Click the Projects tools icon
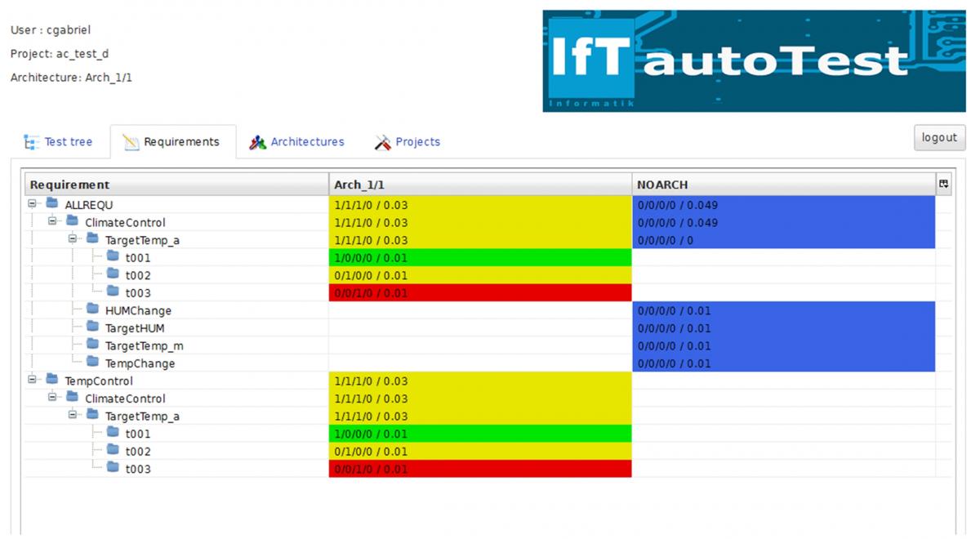Image resolution: width=980 pixels, height=539 pixels. (x=382, y=142)
